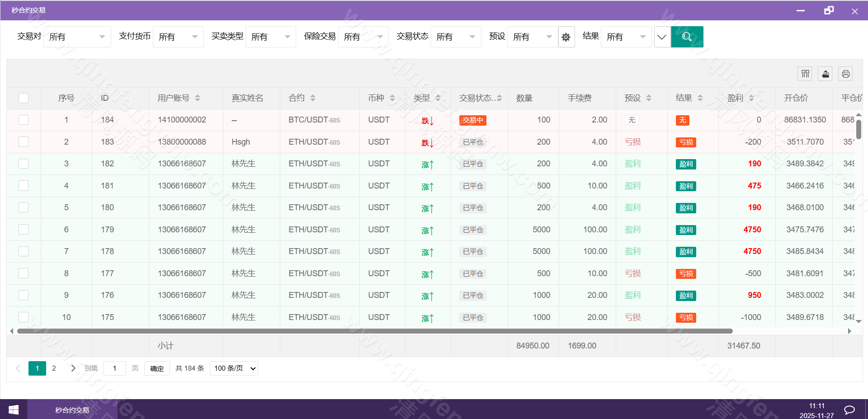Screen dimensions: 868x419
Task: Open the column layout settings icon
Action: pyautogui.click(x=805, y=74)
